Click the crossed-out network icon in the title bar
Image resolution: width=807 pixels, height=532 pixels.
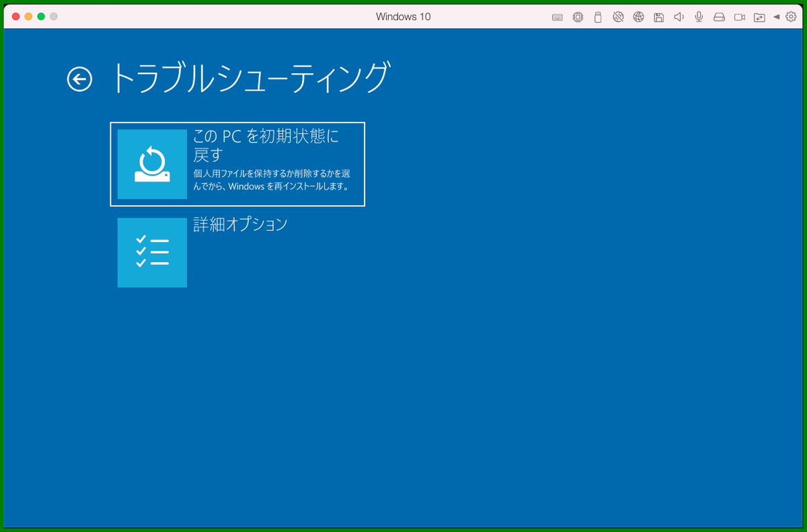pos(618,17)
